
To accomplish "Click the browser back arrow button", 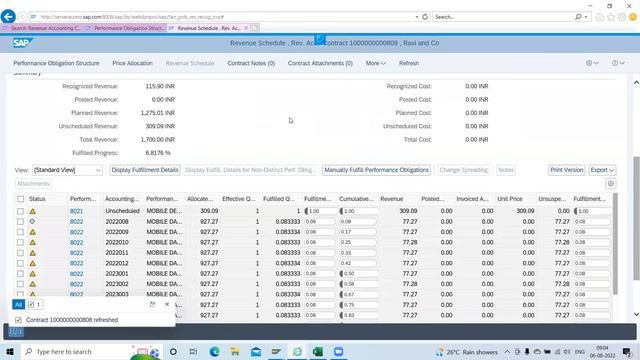I will tap(8, 17).
